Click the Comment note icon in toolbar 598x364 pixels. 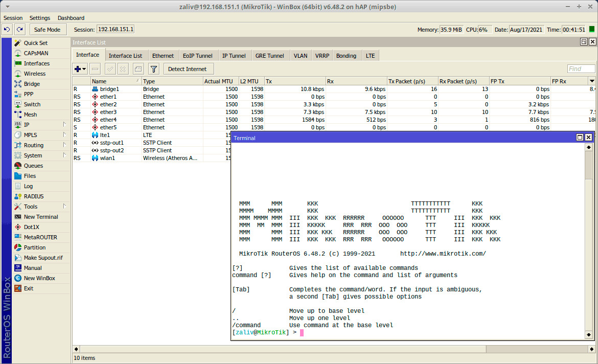pyautogui.click(x=138, y=69)
